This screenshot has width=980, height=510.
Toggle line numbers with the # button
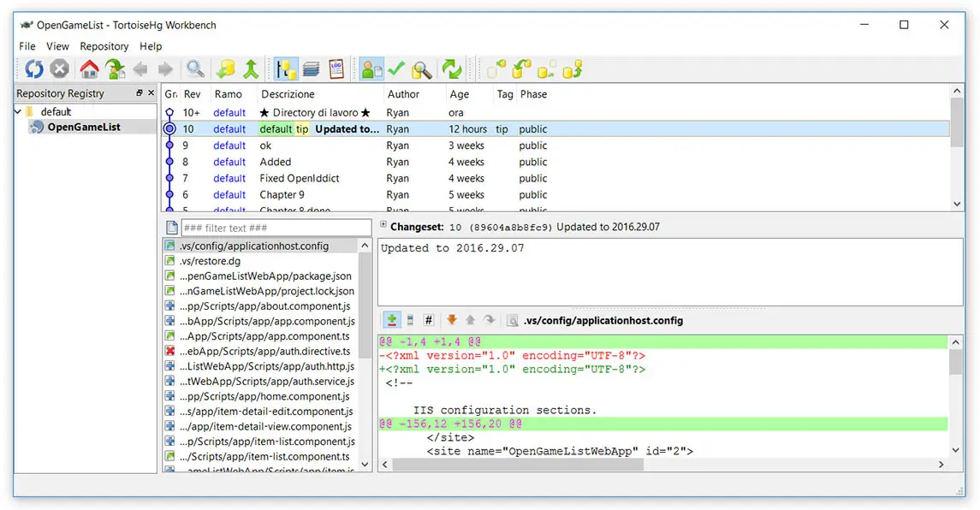[429, 320]
